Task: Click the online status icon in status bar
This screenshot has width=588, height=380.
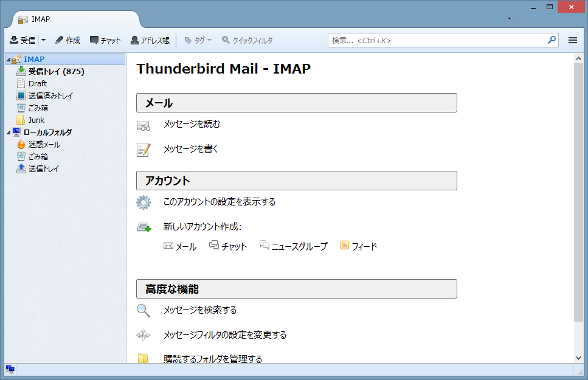Action: (10, 370)
